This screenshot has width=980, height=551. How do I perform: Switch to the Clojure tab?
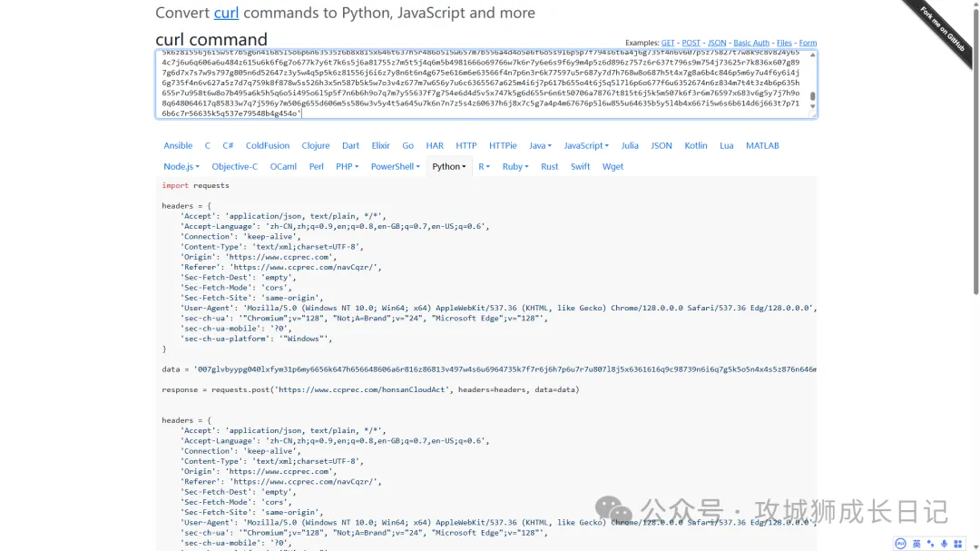pos(316,145)
